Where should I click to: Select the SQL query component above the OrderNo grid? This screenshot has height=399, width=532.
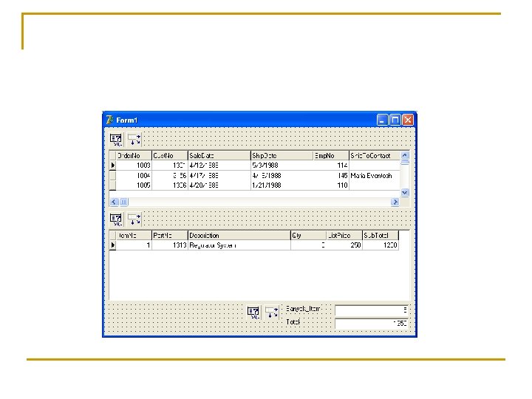click(x=116, y=140)
